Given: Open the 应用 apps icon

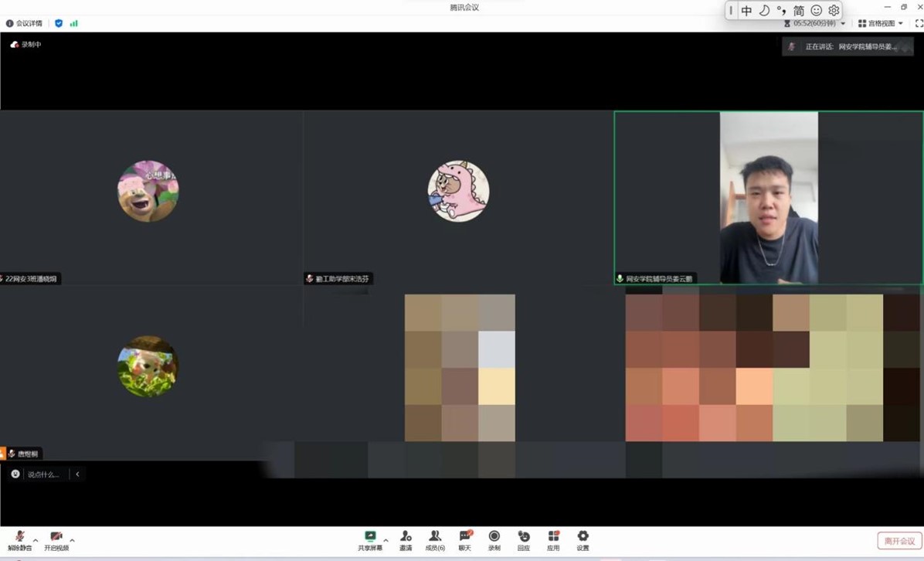Looking at the screenshot, I should tap(553, 539).
